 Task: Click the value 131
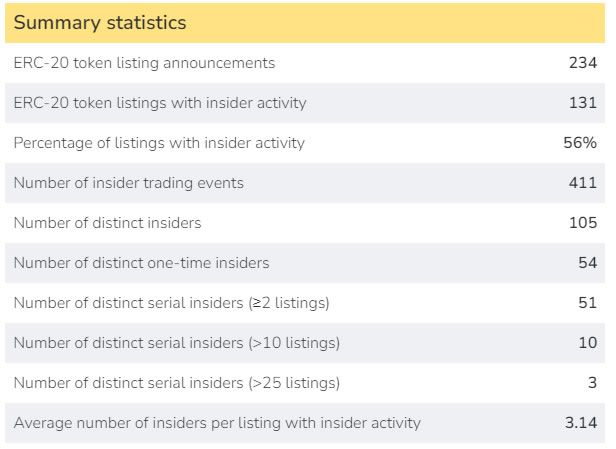pyautogui.click(x=583, y=103)
